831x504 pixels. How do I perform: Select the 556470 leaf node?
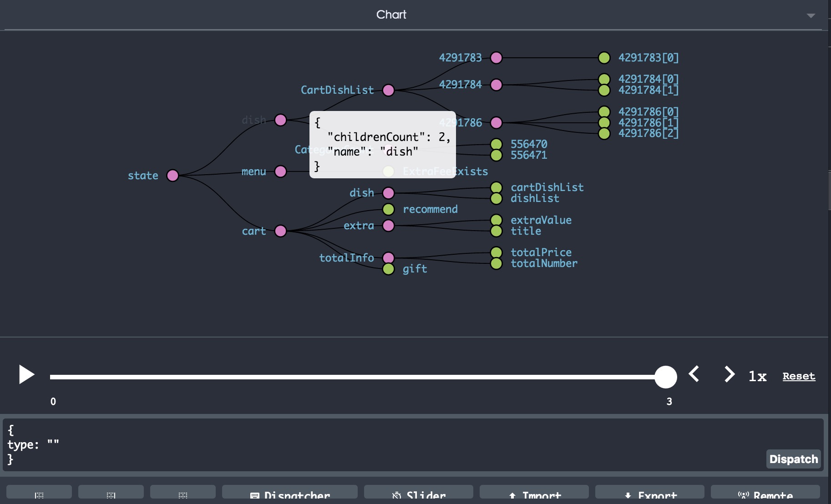tap(497, 144)
